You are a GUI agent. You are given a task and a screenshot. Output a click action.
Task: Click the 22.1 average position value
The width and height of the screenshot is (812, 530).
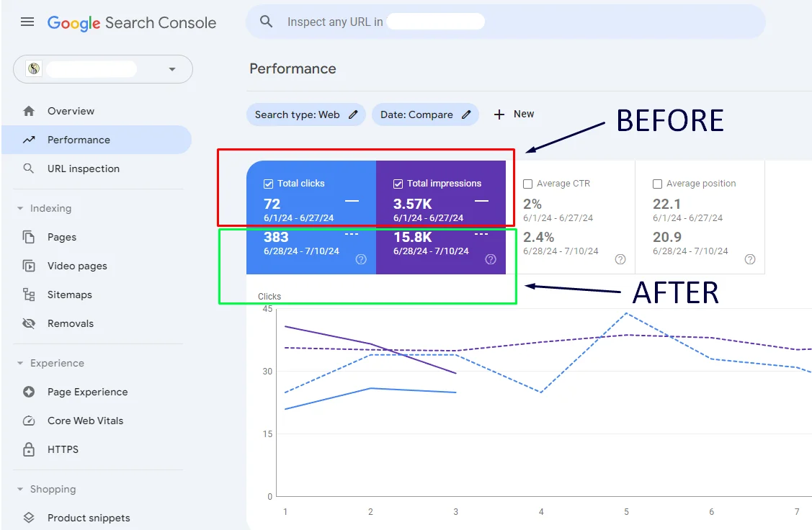pyautogui.click(x=666, y=204)
